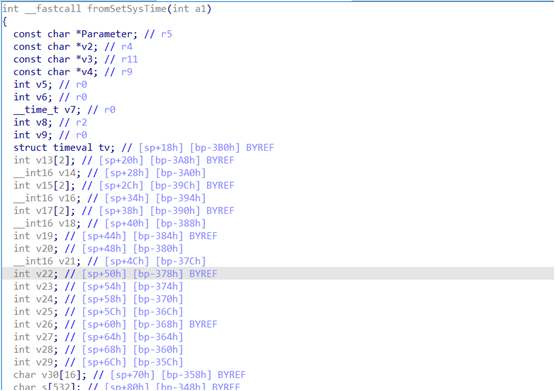Click the __int16 v21 declaration
The width and height of the screenshot is (555, 391).
pos(47,261)
